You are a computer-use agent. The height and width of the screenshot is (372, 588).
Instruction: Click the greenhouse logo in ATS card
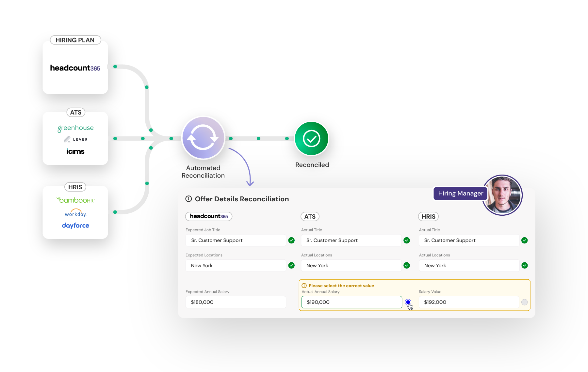[75, 128]
